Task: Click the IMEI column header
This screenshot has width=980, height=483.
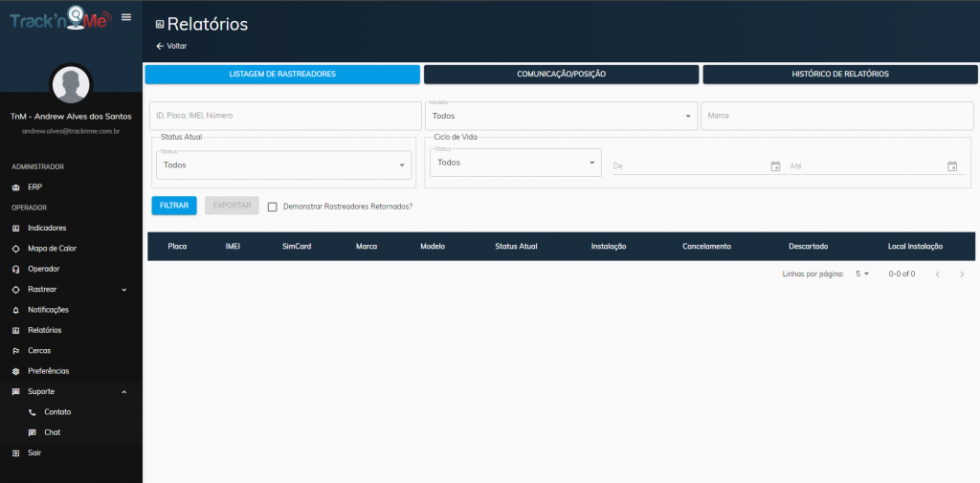Action: point(233,247)
